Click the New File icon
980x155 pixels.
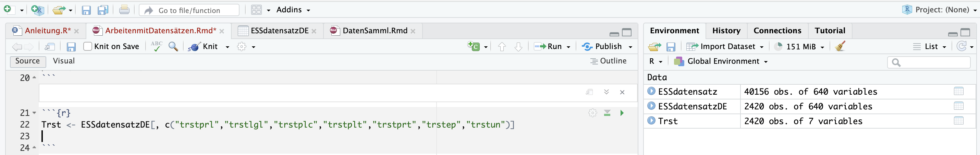point(8,9)
